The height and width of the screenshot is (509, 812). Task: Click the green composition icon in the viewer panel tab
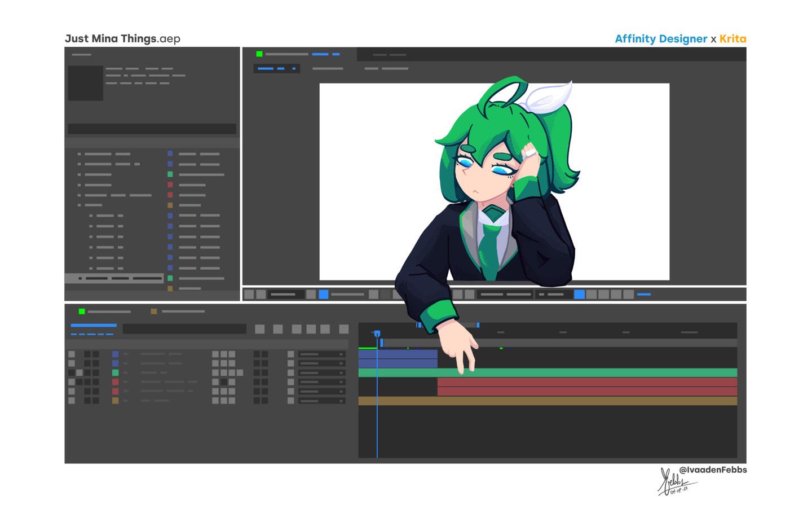259,54
